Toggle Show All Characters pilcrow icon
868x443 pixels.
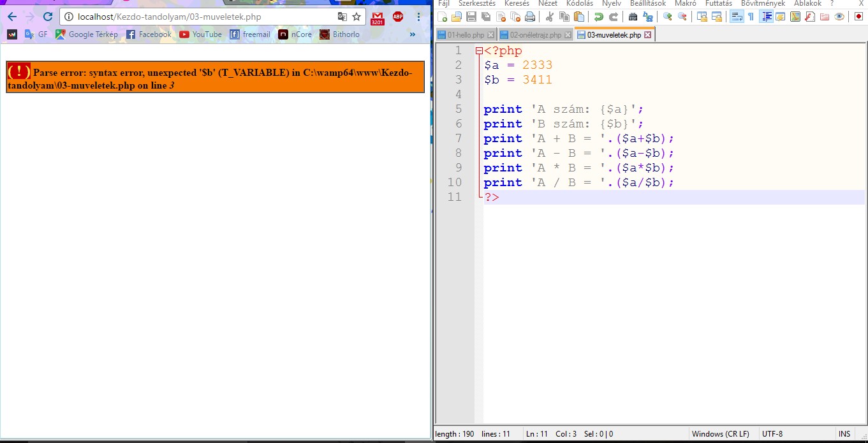click(751, 17)
